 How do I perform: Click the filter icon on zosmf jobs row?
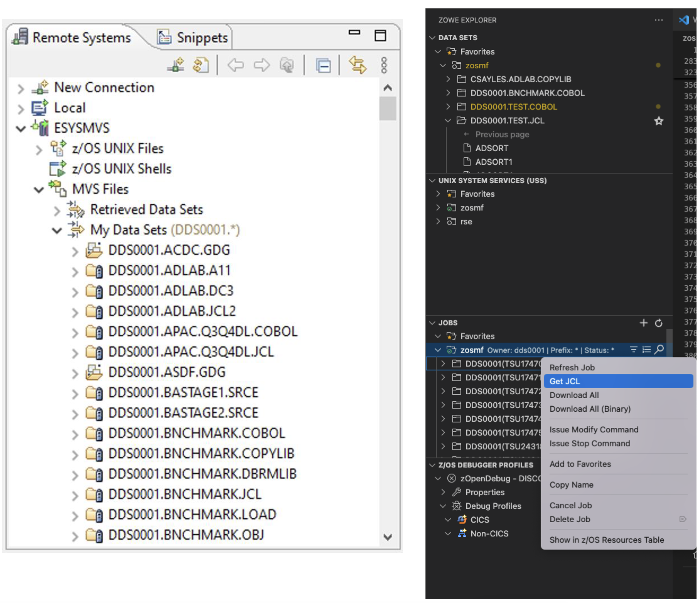(x=634, y=350)
